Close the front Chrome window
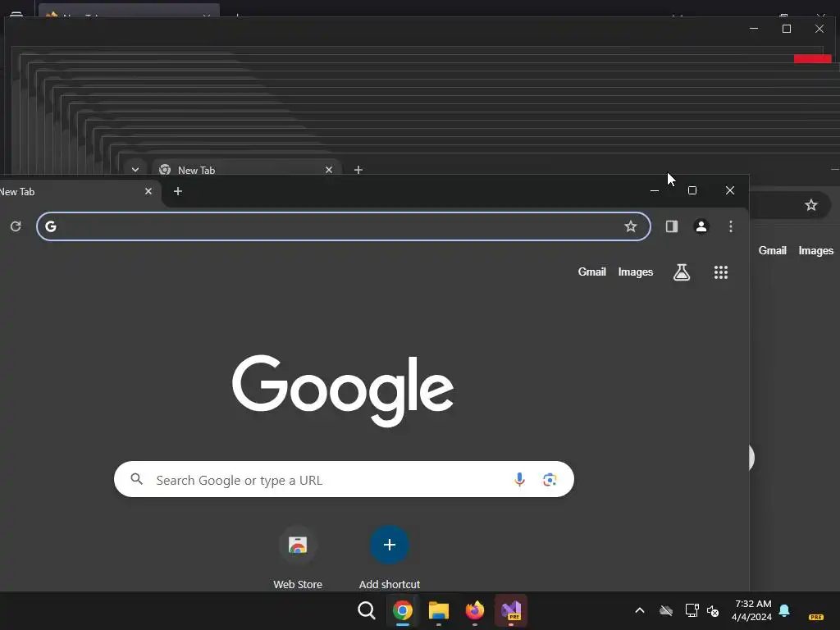 tap(729, 190)
